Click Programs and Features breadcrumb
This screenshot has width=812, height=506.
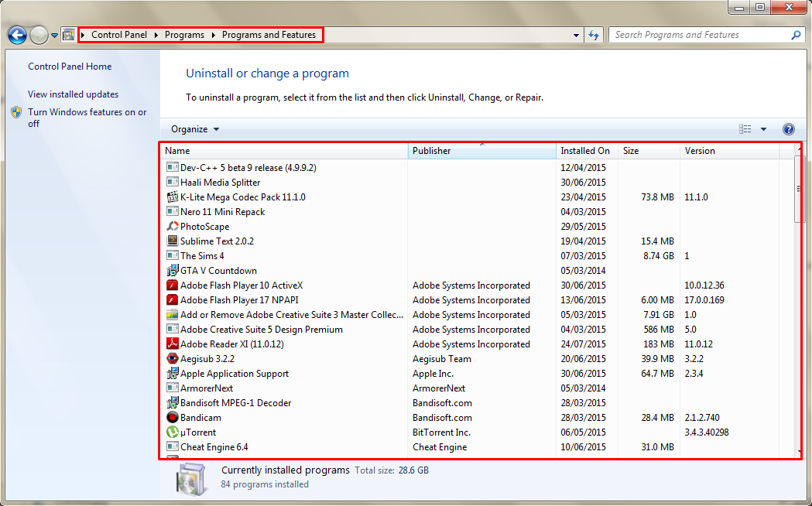(x=269, y=35)
